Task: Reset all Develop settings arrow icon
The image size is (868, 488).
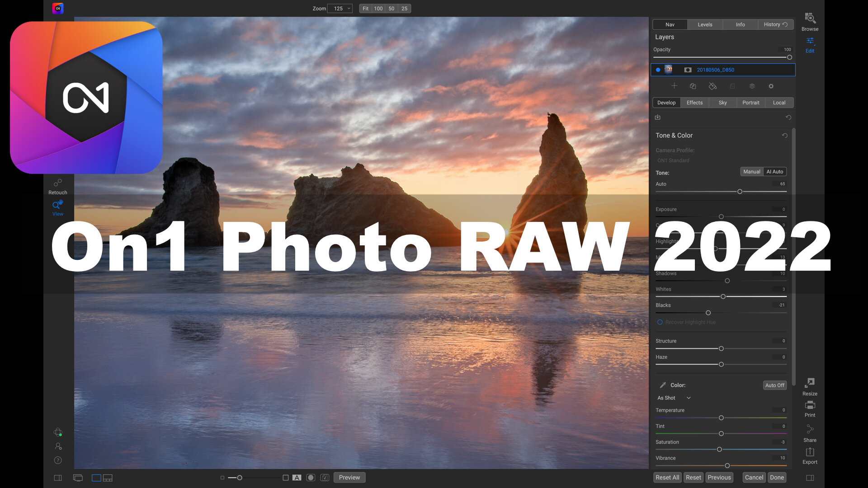Action: coord(788,117)
